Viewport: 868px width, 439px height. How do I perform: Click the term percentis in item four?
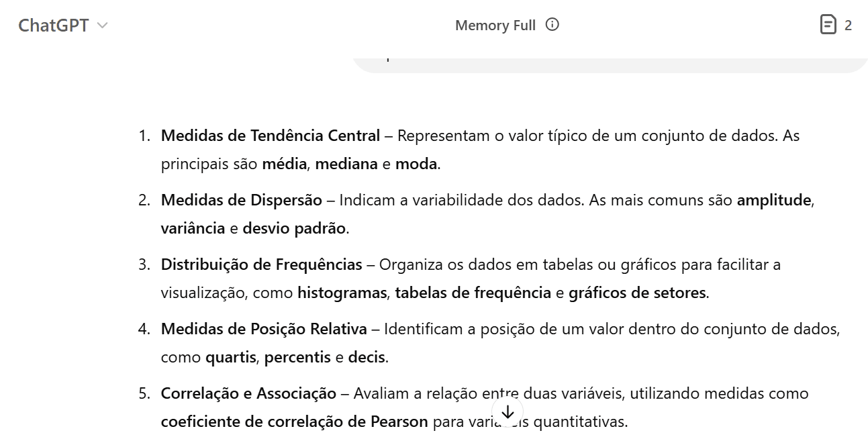pos(297,356)
